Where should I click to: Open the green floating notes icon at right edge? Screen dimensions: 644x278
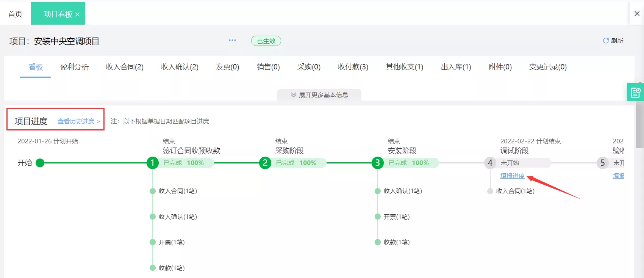pyautogui.click(x=635, y=92)
